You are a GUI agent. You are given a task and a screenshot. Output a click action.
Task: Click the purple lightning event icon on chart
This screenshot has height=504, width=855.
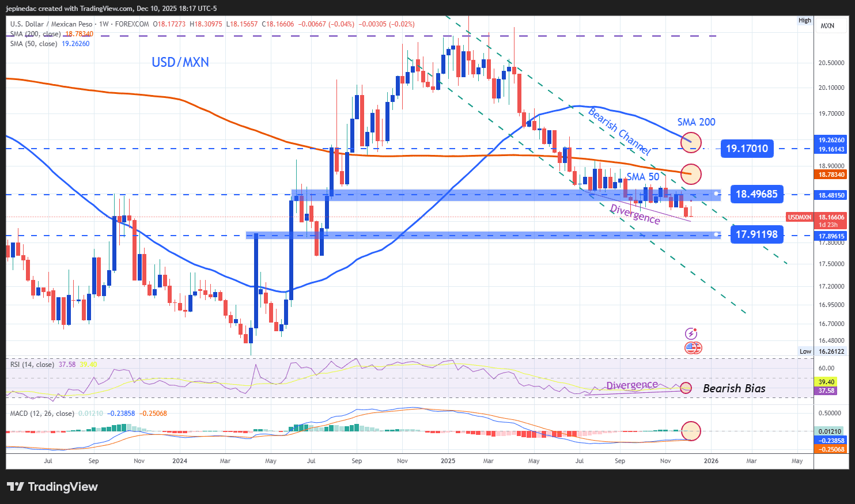690,333
